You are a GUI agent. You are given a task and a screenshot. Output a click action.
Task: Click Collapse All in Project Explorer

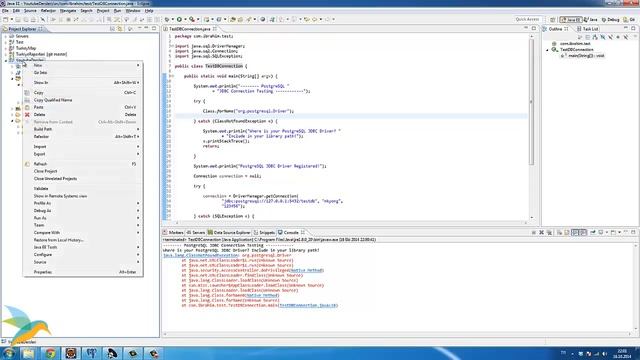112,29
